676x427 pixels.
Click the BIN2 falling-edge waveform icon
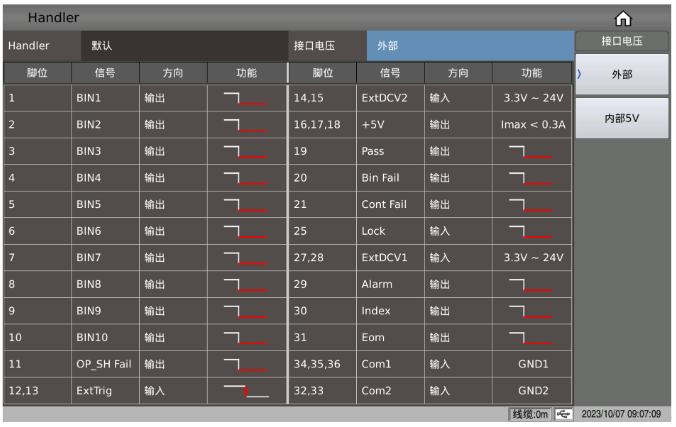pos(245,125)
